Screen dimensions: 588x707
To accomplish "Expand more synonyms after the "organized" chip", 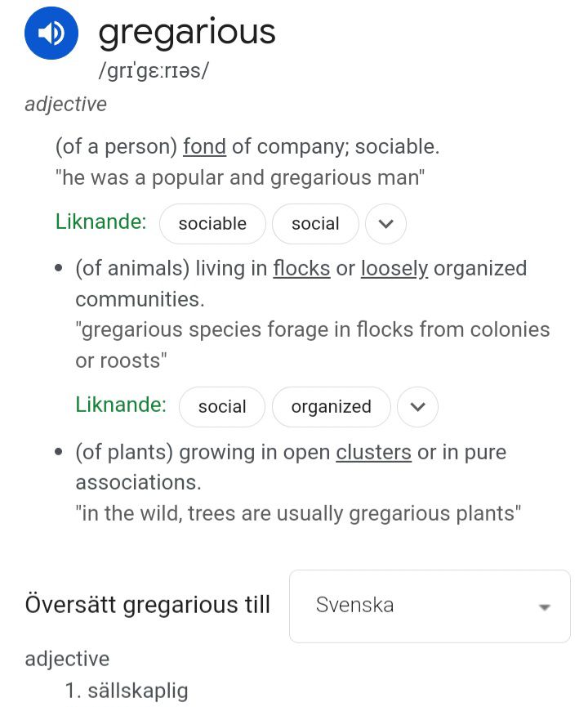I will 417,407.
